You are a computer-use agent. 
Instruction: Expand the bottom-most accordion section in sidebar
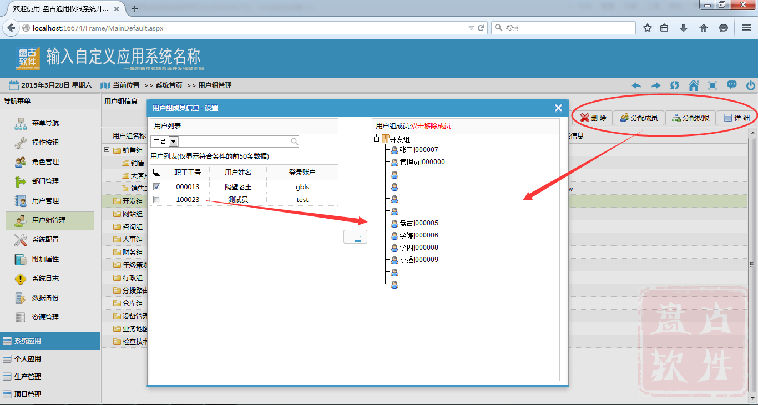point(50,394)
